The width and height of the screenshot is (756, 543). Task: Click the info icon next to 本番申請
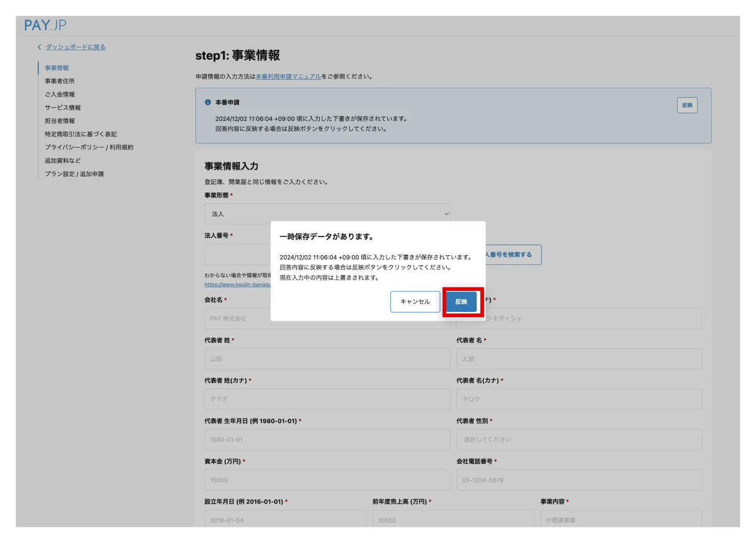[x=208, y=102]
